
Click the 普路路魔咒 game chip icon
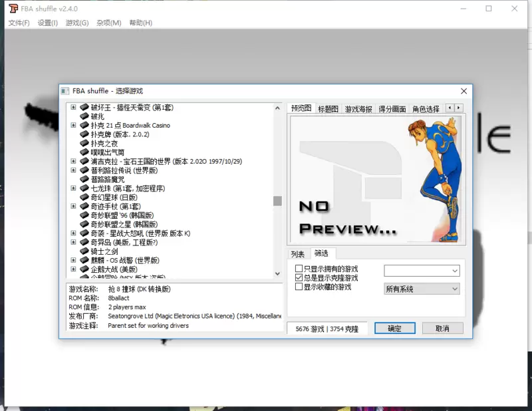click(x=84, y=180)
